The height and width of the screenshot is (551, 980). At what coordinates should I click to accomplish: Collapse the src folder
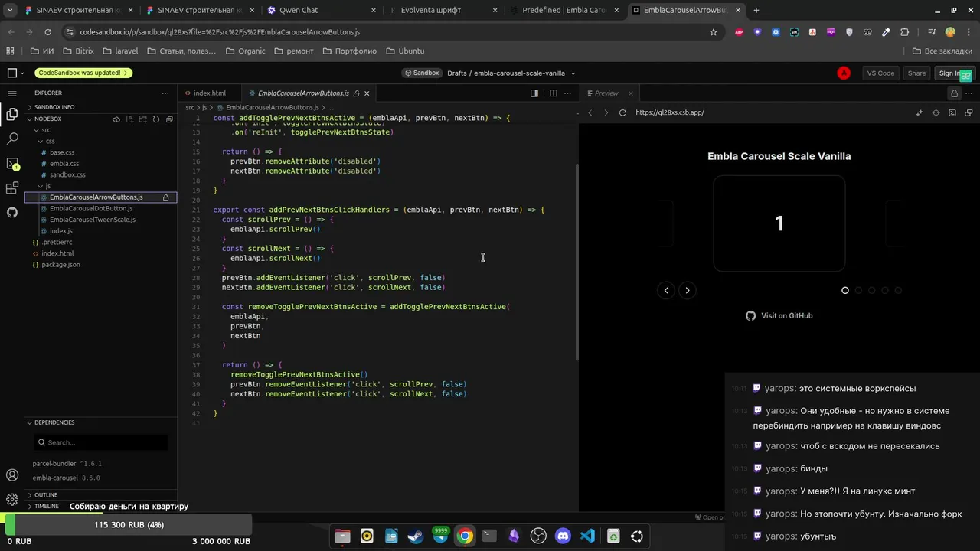[x=46, y=130]
